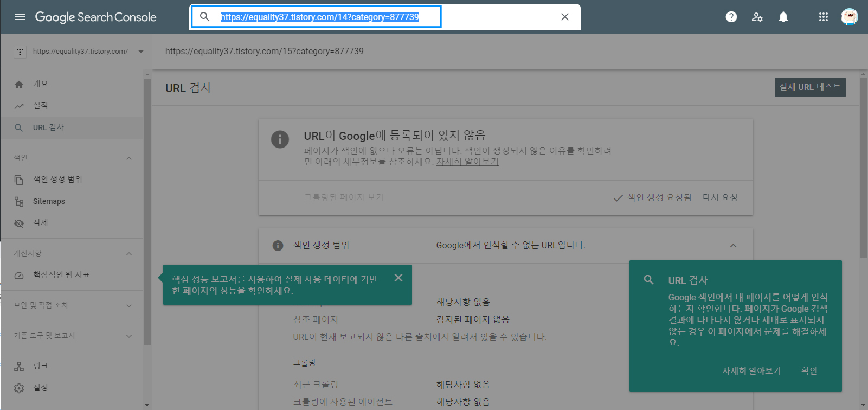The height and width of the screenshot is (410, 868).
Task: Open the Google apps grid
Action: click(824, 17)
